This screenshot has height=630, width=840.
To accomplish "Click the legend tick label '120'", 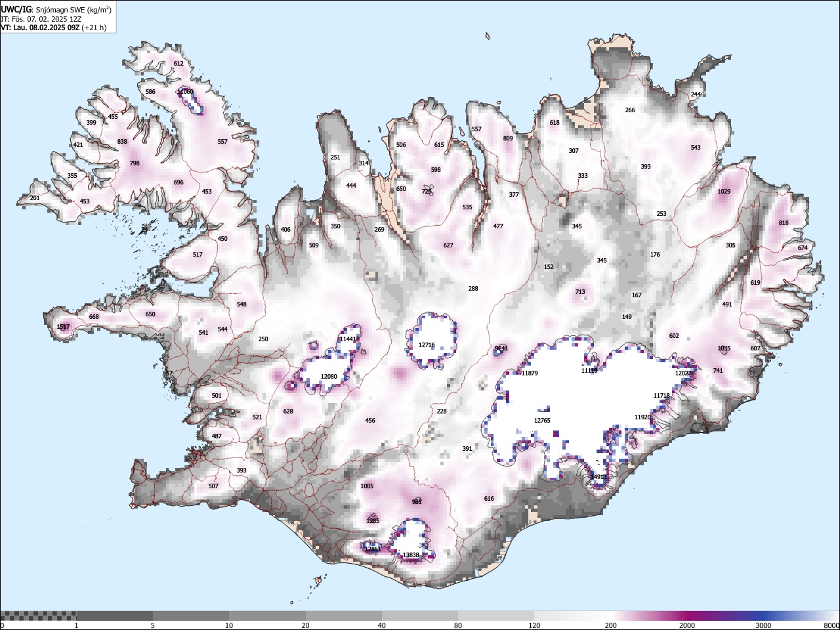I will (534, 625).
